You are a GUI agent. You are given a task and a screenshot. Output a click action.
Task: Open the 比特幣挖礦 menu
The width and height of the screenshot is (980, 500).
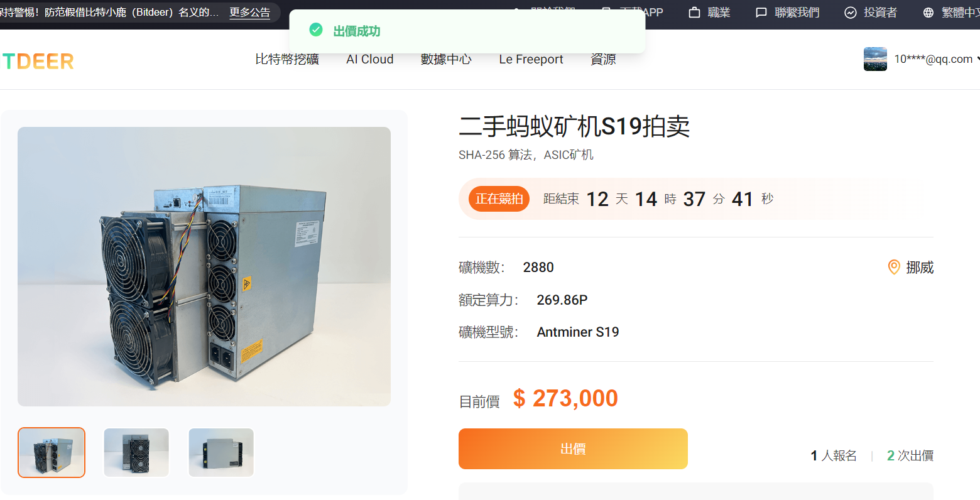click(287, 59)
